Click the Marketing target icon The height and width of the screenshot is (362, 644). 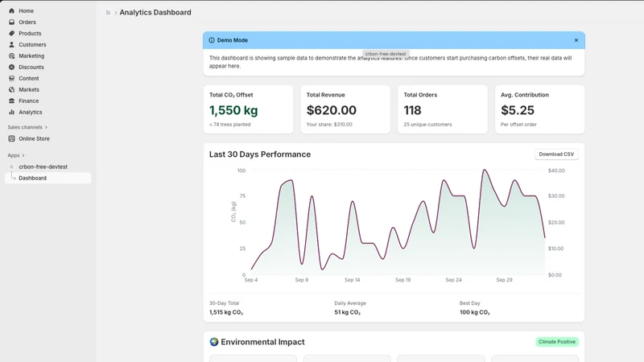(x=11, y=56)
